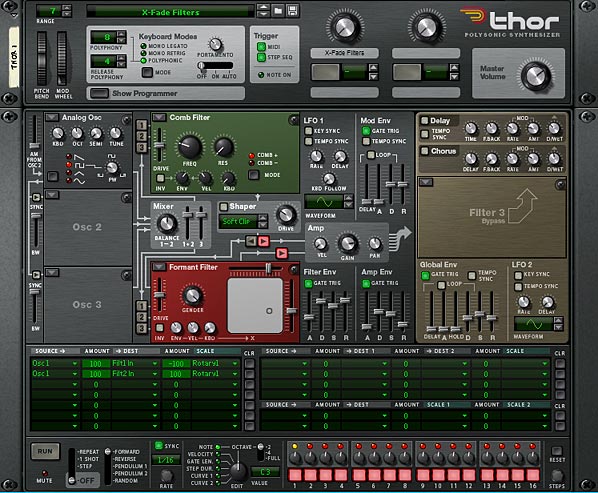
Task: Enable LFO 1 Key Sync
Action: click(309, 131)
